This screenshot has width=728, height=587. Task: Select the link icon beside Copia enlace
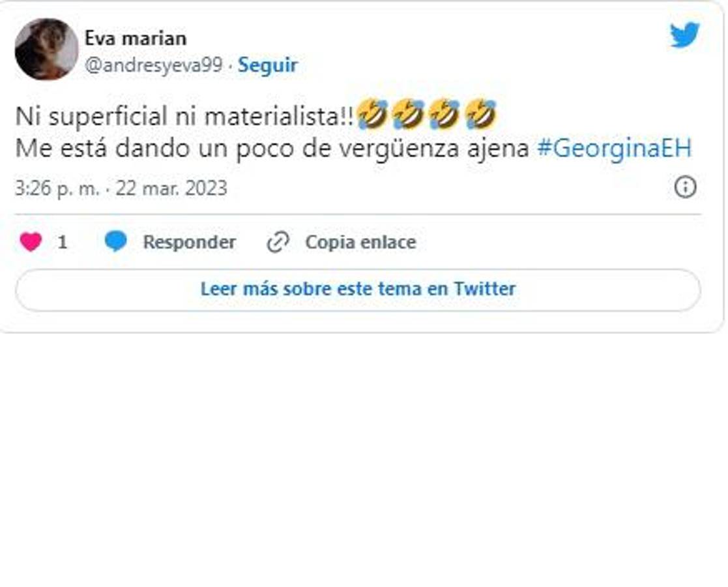(278, 241)
